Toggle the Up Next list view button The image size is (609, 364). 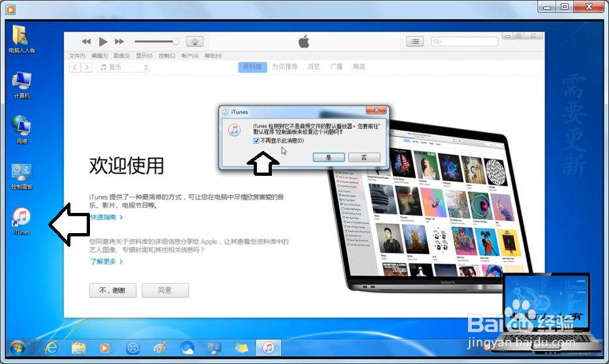pyautogui.click(x=415, y=42)
